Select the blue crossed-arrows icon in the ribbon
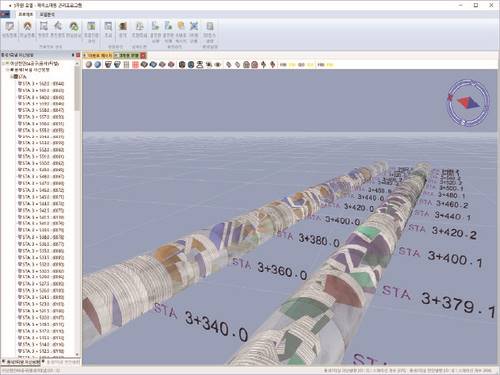500x375 pixels. (194, 26)
